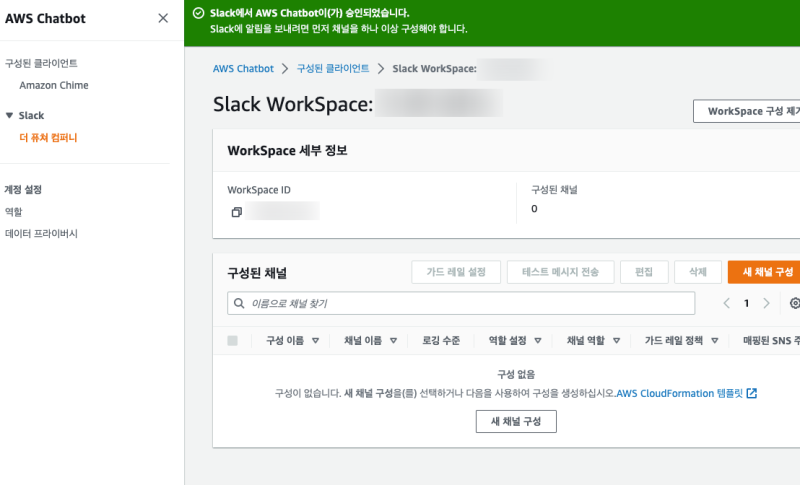800x485 pixels.
Task: Go to the next page arrow
Action: coord(766,303)
